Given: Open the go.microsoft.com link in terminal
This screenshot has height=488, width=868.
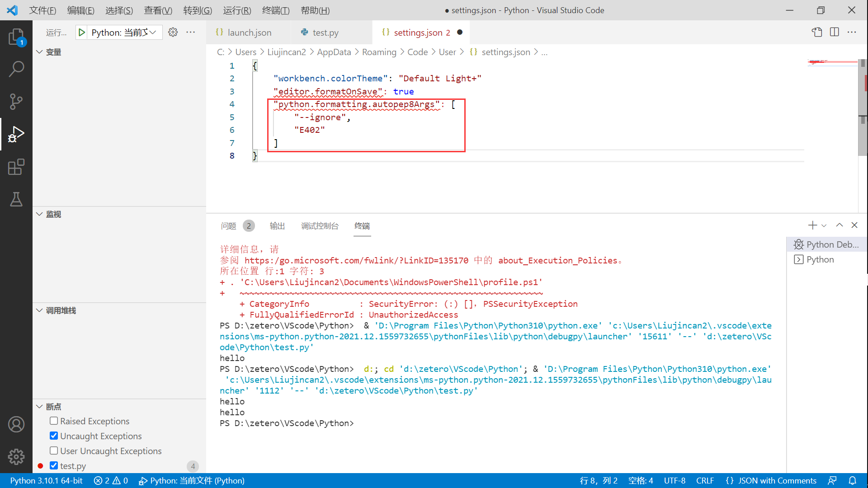Looking at the screenshot, I should click(x=356, y=260).
